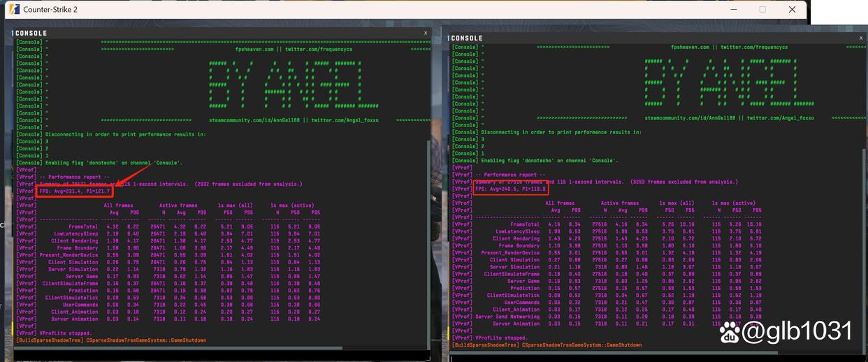Click '1s max (active)' header in left console

pos(292,205)
